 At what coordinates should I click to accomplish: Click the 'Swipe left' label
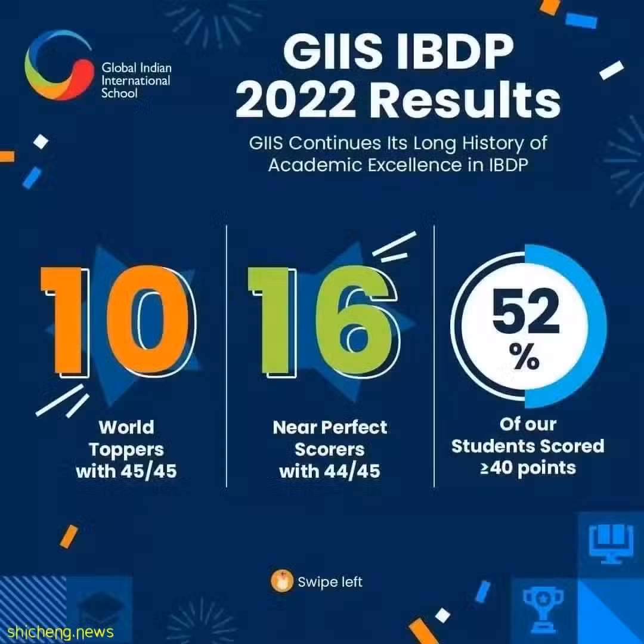(x=330, y=582)
